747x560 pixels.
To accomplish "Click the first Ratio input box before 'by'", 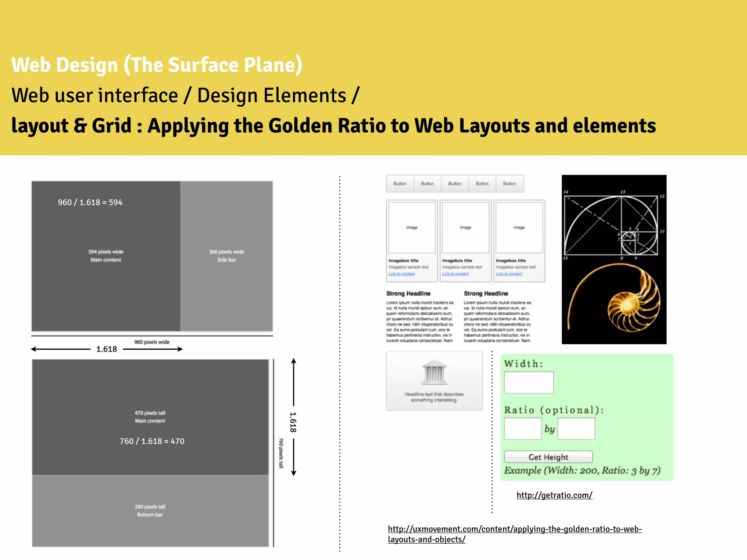I will click(523, 429).
